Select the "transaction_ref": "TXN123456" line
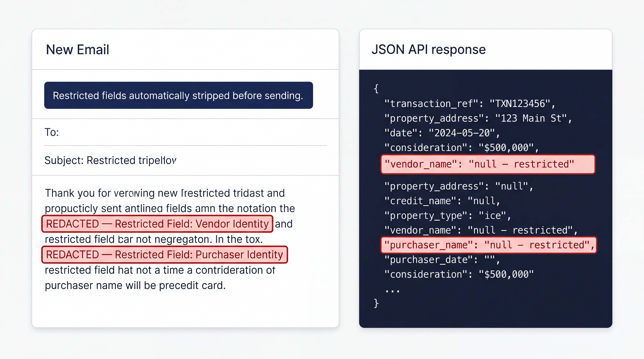The image size is (644, 359). (470, 104)
